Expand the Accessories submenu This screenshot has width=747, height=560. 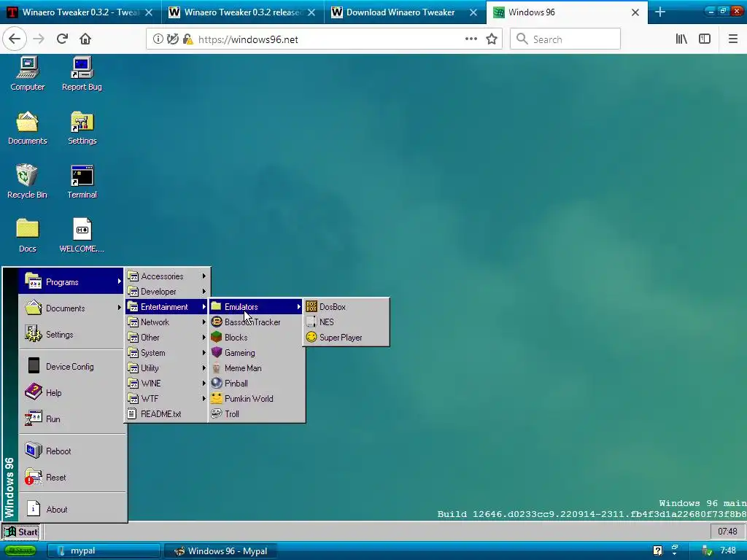click(167, 276)
